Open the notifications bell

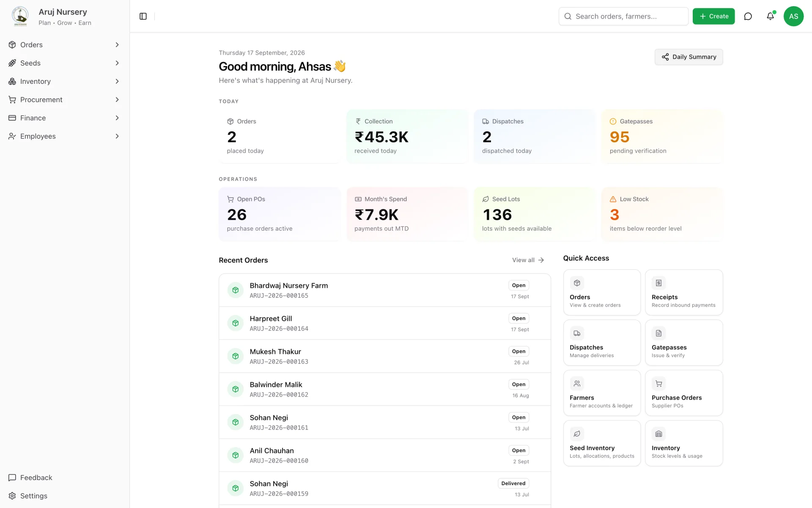(x=770, y=16)
